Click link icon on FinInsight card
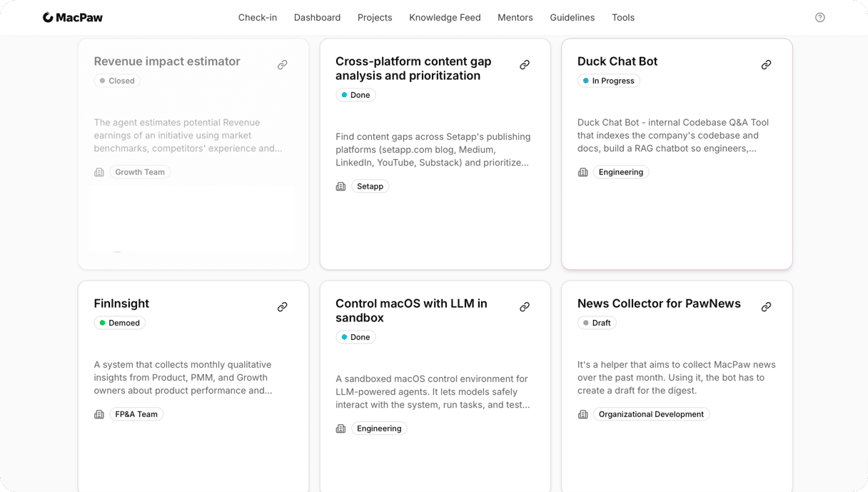The height and width of the screenshot is (492, 868). (283, 307)
